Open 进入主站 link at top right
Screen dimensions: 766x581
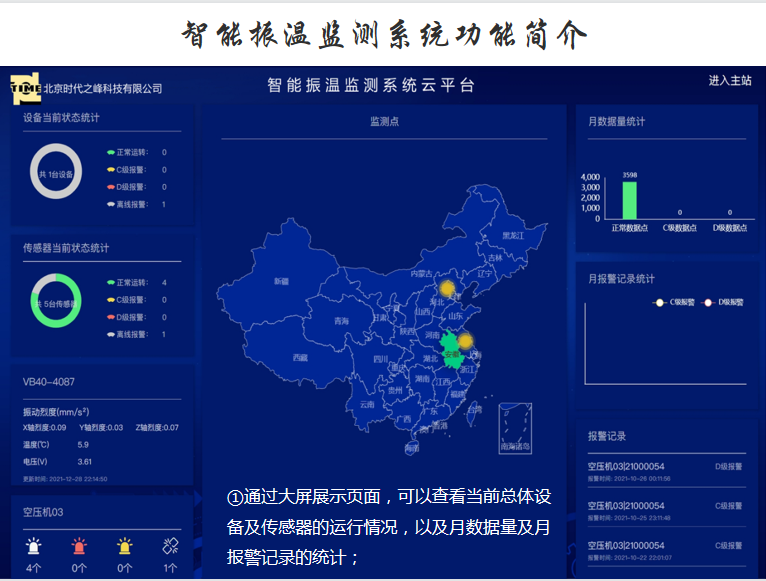(729, 81)
